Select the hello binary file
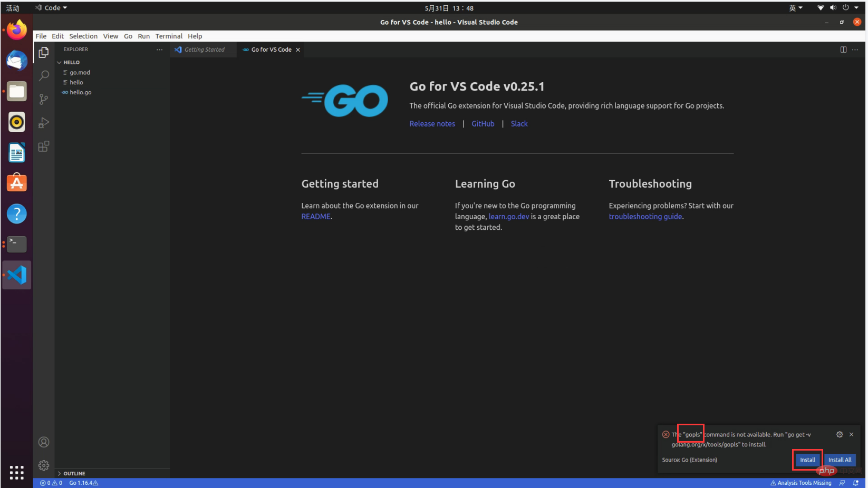The image size is (868, 488). coord(112,82)
